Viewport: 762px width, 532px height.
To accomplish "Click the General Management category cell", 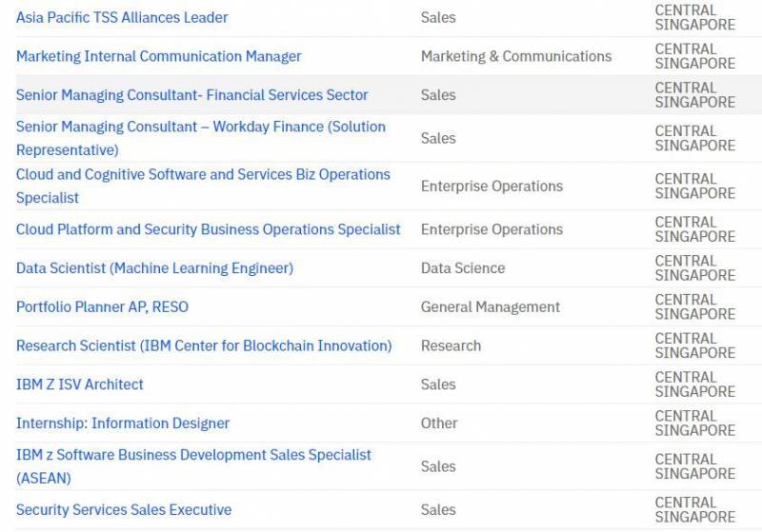I will pyautogui.click(x=491, y=307).
